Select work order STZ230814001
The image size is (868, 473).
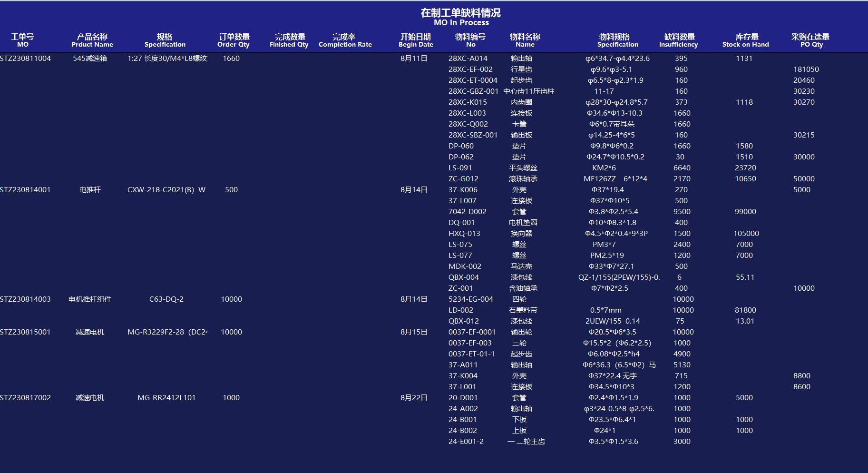click(25, 190)
